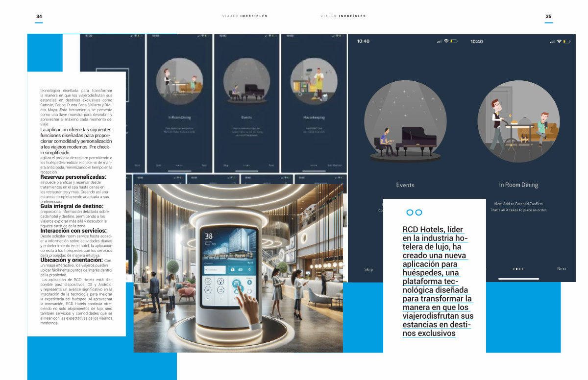Open the hotel lobby kiosk photo
Viewport: 588px width, 380px height.
coord(238,268)
